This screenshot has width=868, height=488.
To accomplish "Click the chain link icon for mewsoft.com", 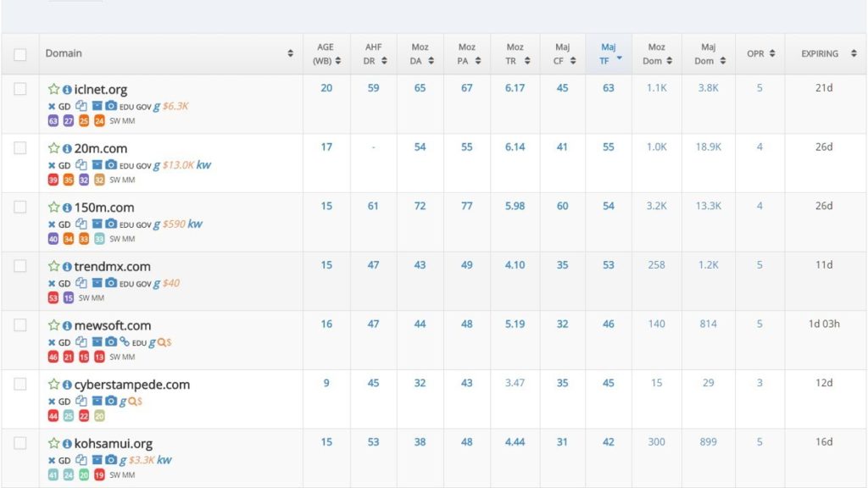I will [x=125, y=342].
